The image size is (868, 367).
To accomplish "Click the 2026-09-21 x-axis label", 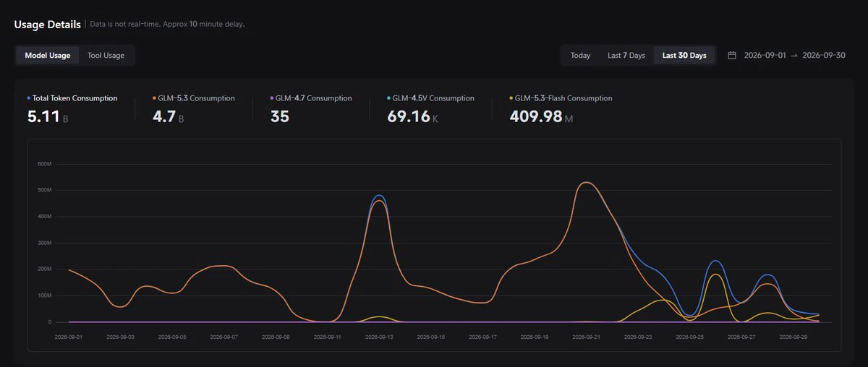I will click(x=586, y=337).
